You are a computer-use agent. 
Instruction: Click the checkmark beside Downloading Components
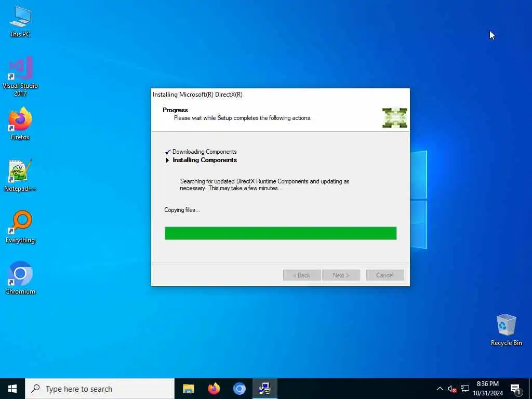click(x=168, y=152)
